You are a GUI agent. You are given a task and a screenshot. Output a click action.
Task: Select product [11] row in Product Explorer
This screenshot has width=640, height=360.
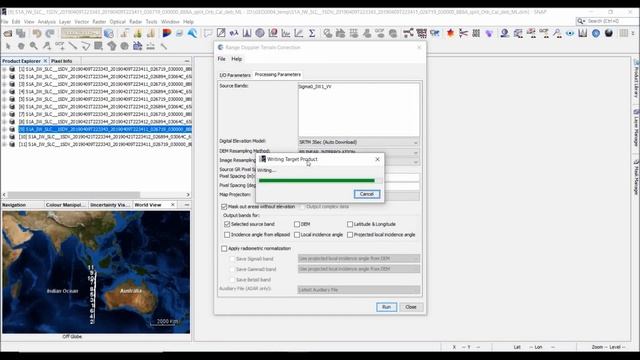coord(105,144)
